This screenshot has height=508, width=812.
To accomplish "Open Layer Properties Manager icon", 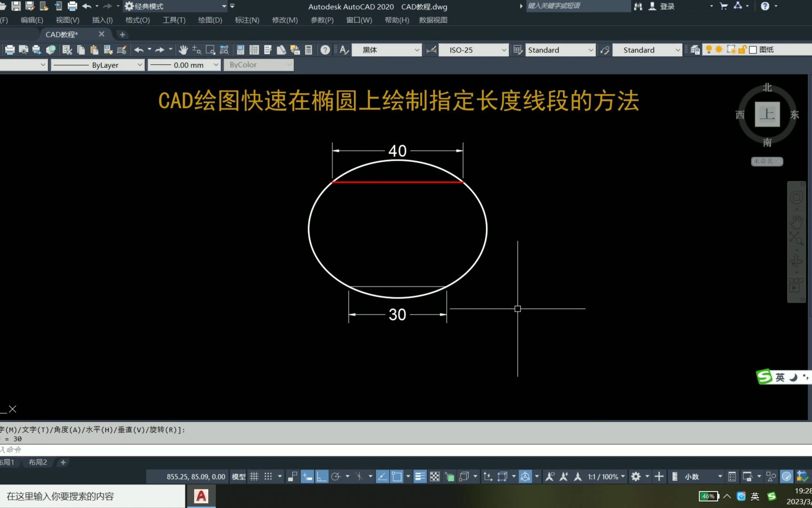I will 695,50.
